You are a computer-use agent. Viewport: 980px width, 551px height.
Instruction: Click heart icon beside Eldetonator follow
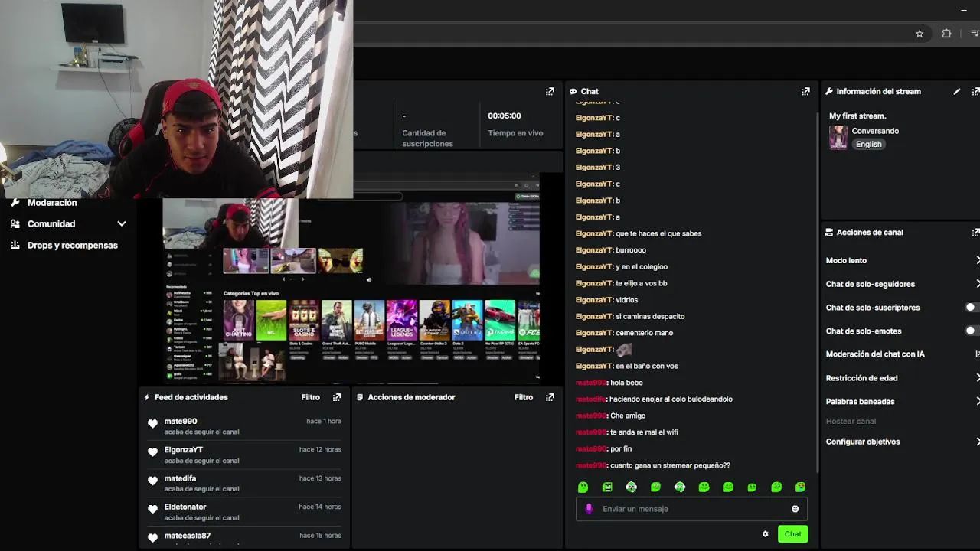[x=152, y=510]
